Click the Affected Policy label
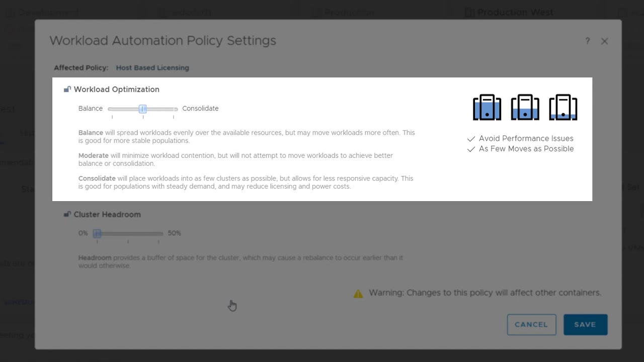The image size is (644, 362). pyautogui.click(x=81, y=68)
